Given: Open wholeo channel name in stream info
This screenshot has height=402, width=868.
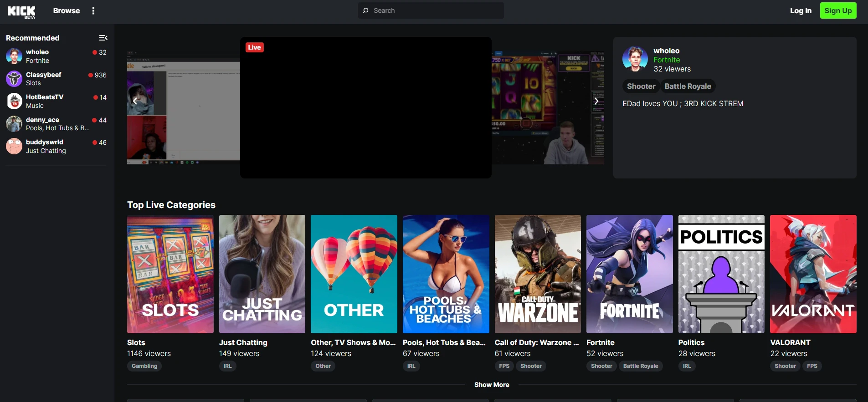Looking at the screenshot, I should click(x=667, y=51).
